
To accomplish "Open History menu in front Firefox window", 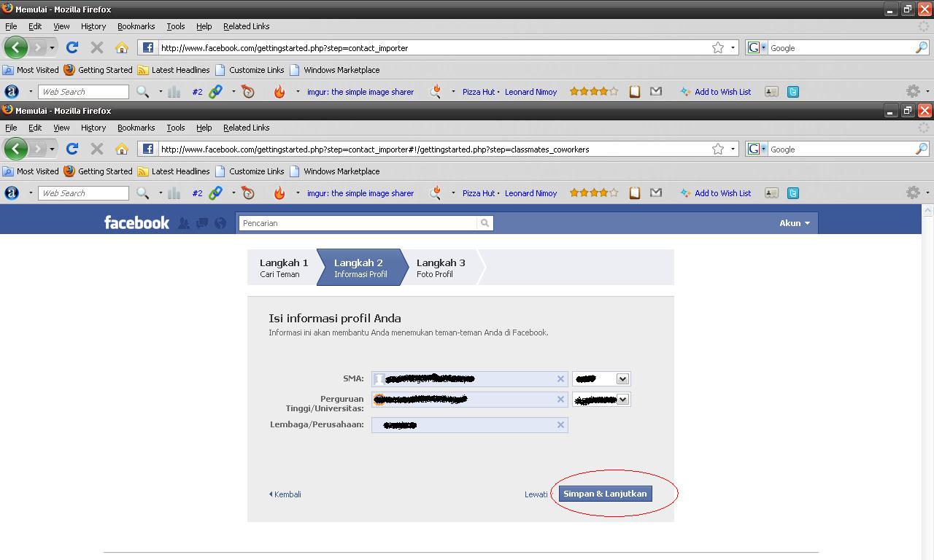I will (93, 128).
